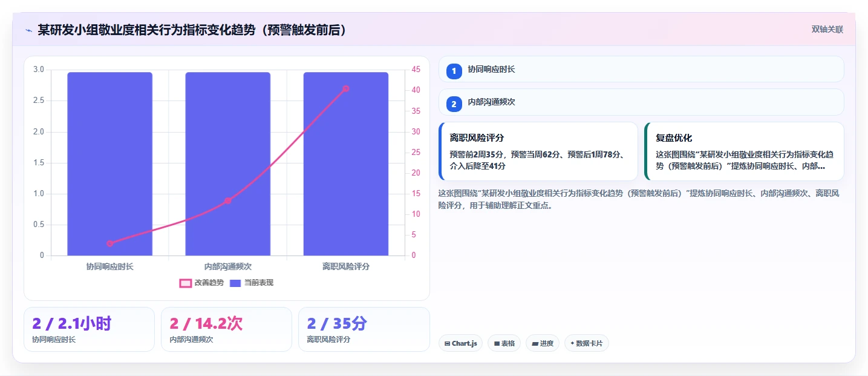Click the 协同响应时长 bar in the chart
Screen dimensions: 868x376
point(109,163)
